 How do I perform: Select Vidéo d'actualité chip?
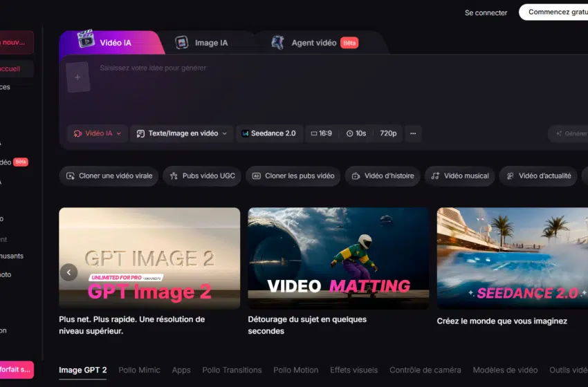(x=538, y=176)
